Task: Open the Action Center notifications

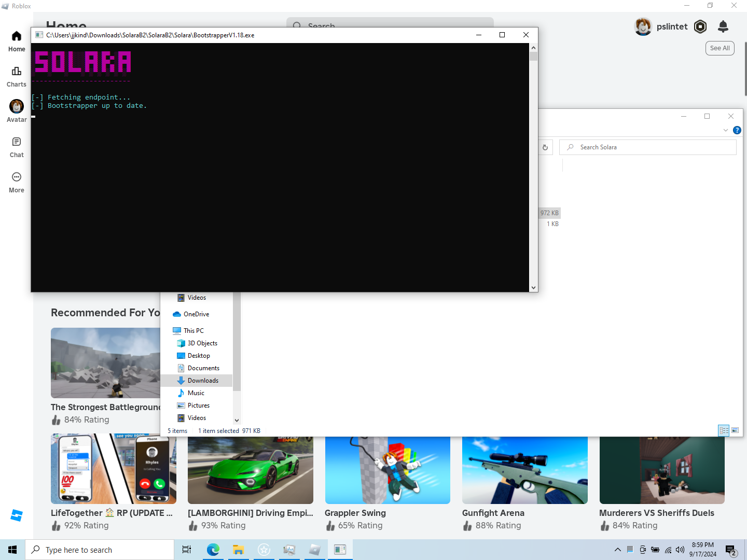Action: click(731, 550)
